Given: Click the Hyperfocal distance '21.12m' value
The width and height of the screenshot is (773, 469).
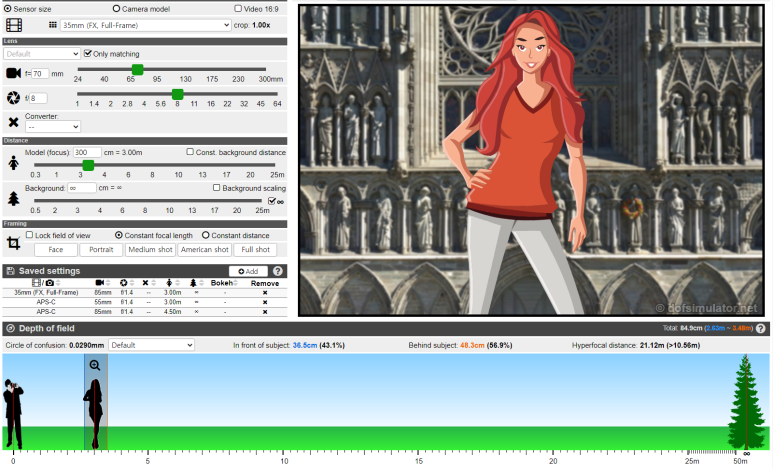Looking at the screenshot, I should click(652, 345).
